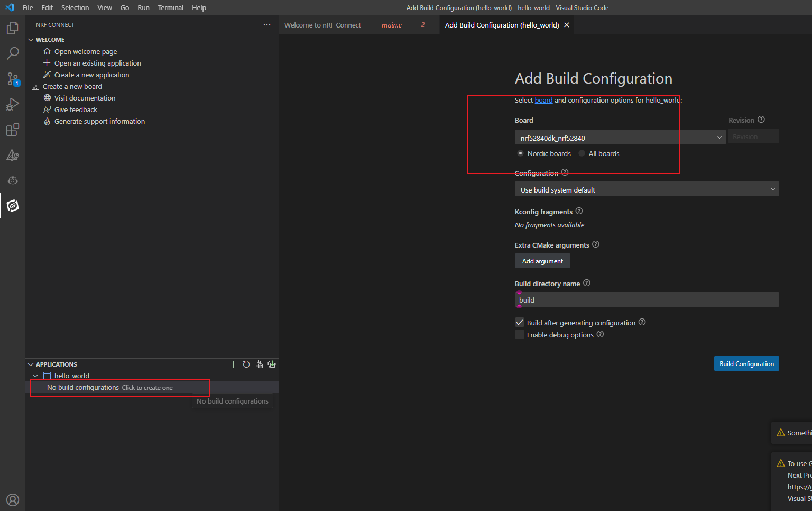The width and height of the screenshot is (812, 511).
Task: Click Open an existing application
Action: click(97, 63)
